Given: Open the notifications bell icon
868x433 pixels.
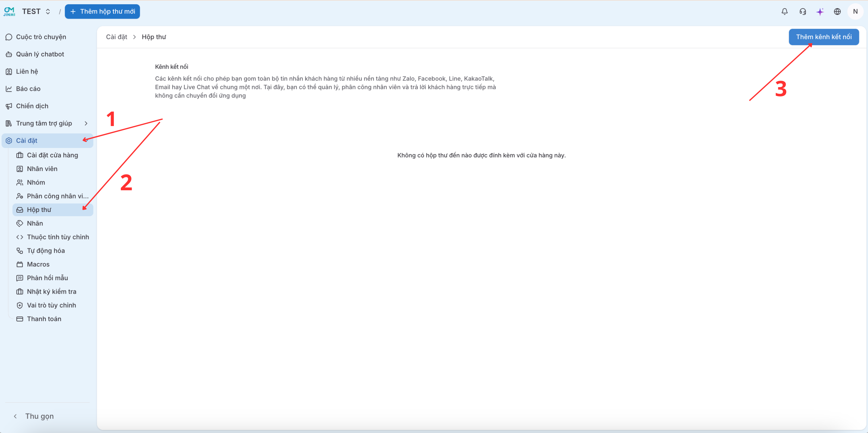Looking at the screenshot, I should (x=785, y=11).
